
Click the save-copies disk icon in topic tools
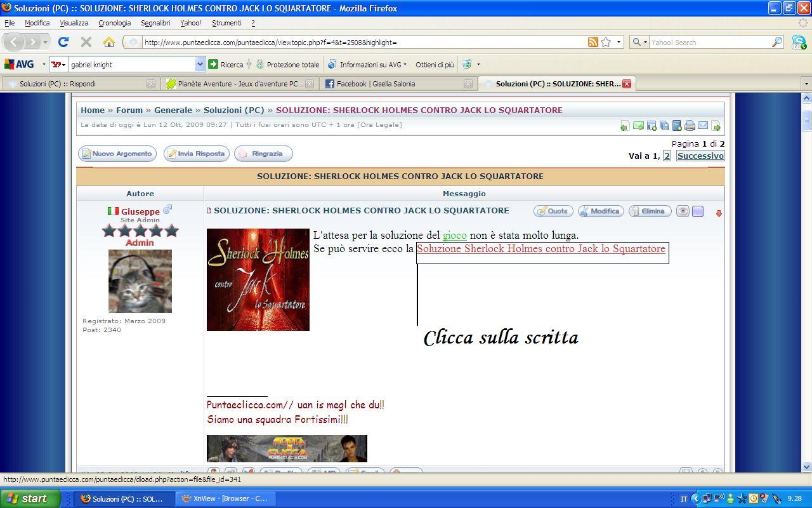pyautogui.click(x=664, y=126)
